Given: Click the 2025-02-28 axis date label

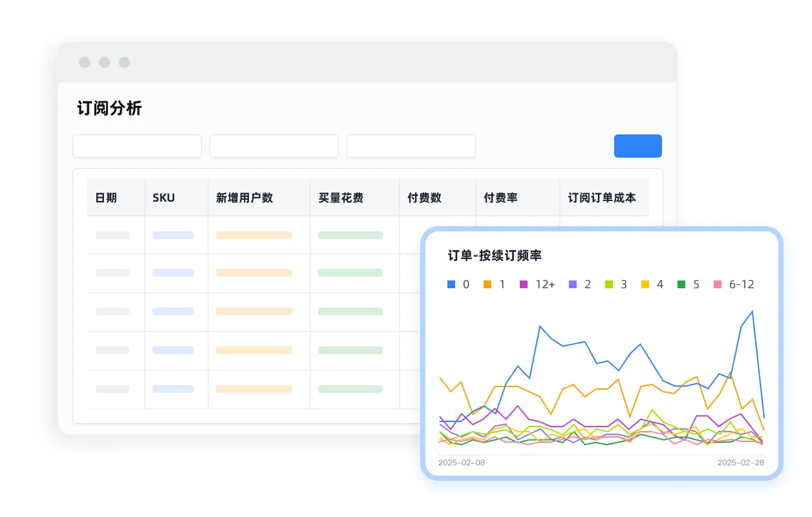Looking at the screenshot, I should [x=741, y=463].
